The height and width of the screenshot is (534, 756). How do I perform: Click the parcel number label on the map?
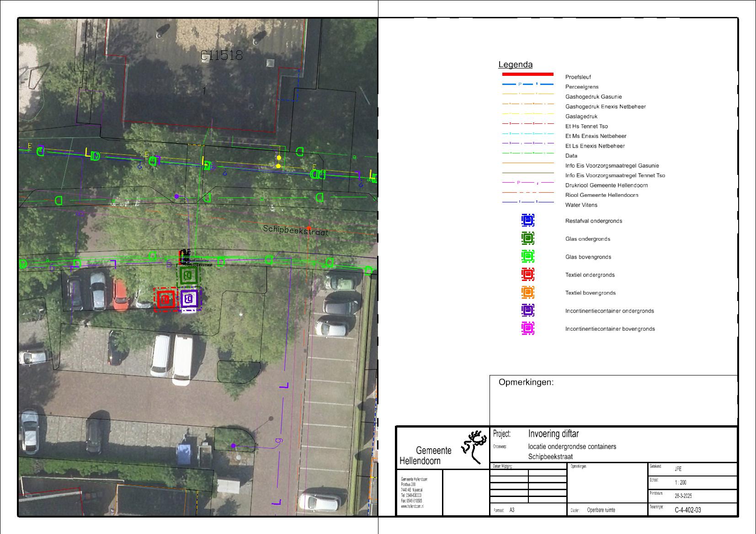(222, 56)
